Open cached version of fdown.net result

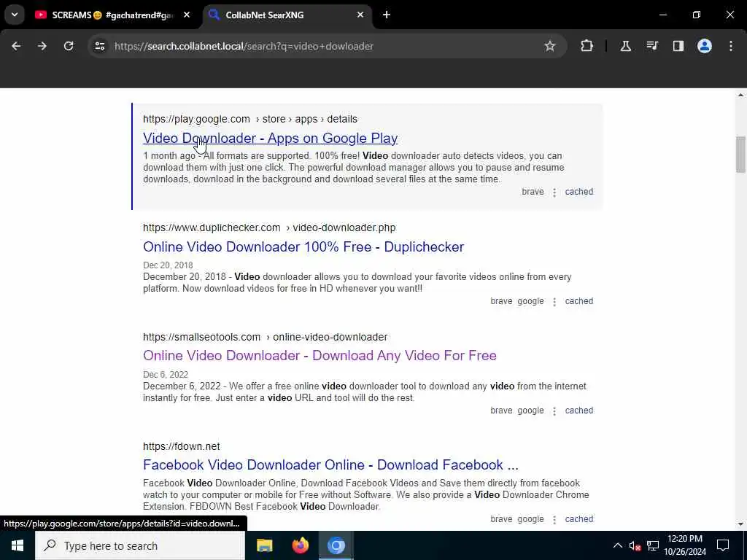(x=578, y=519)
